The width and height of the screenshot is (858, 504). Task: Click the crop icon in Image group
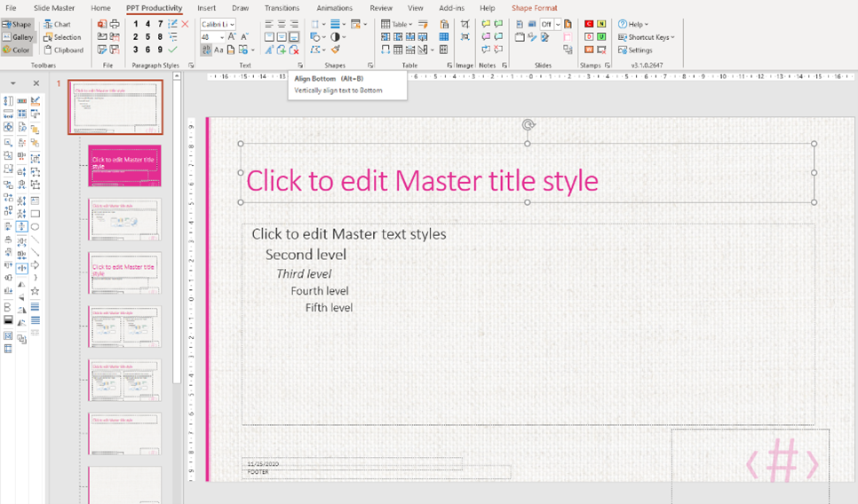coord(465,24)
